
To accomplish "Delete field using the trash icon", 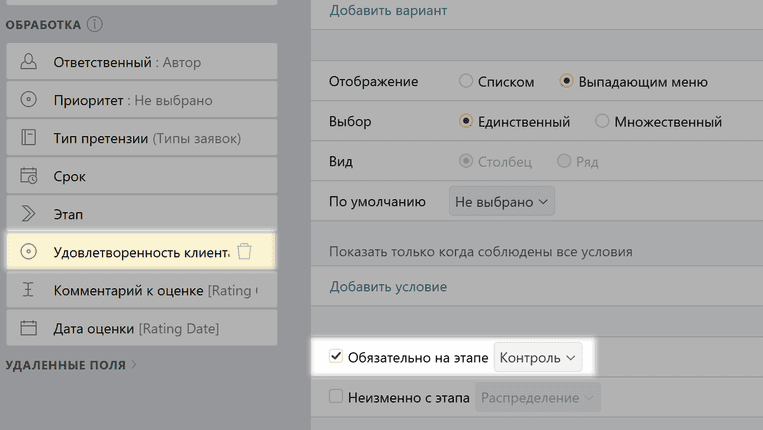I will click(244, 252).
